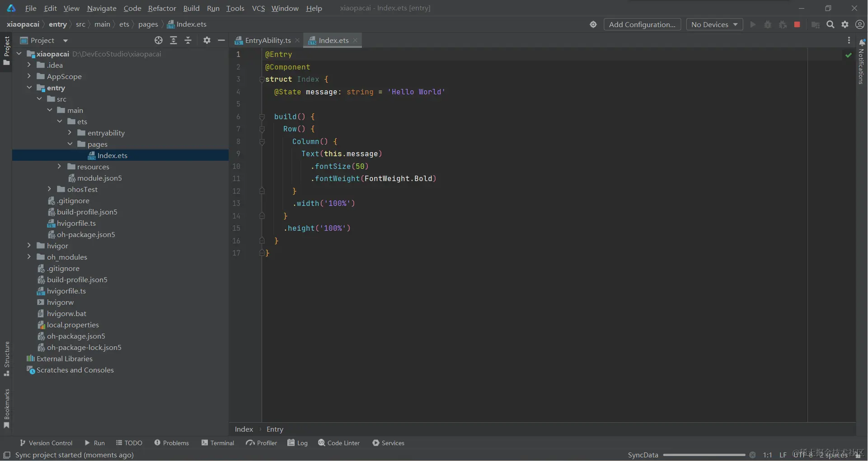This screenshot has width=868, height=461.
Task: Open the Profiler tool window
Action: tap(262, 443)
